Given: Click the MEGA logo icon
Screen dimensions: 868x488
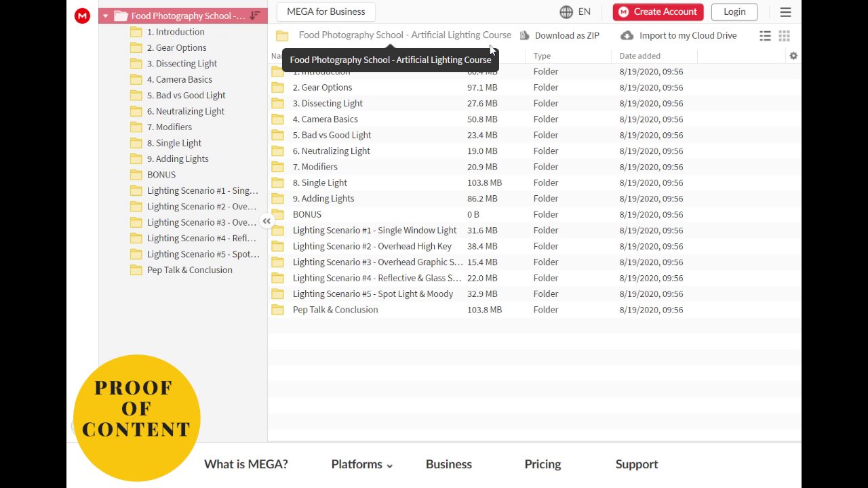Looking at the screenshot, I should [x=82, y=16].
